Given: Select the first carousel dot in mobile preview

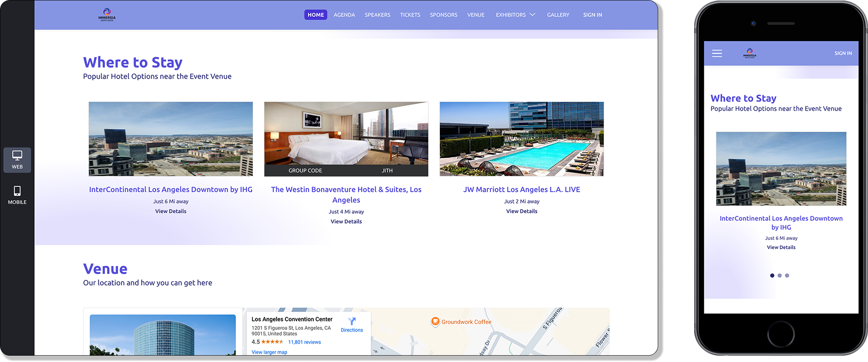Looking at the screenshot, I should coord(772,276).
